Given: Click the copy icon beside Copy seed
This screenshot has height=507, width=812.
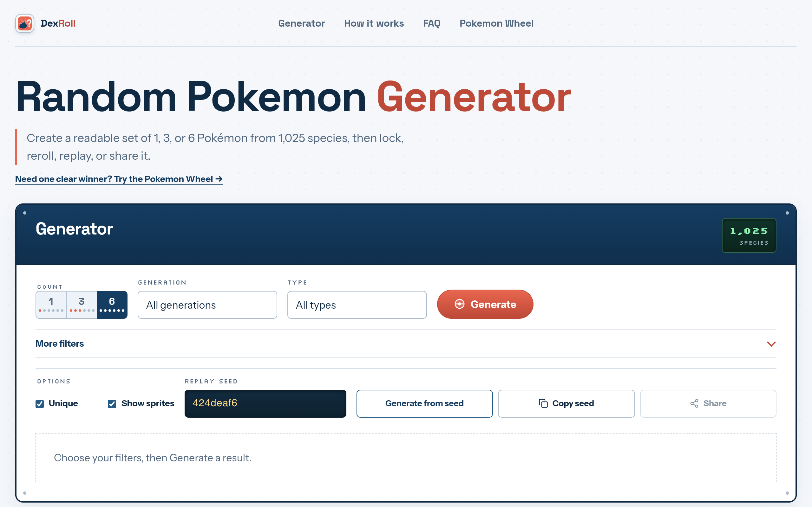Looking at the screenshot, I should tap(543, 403).
